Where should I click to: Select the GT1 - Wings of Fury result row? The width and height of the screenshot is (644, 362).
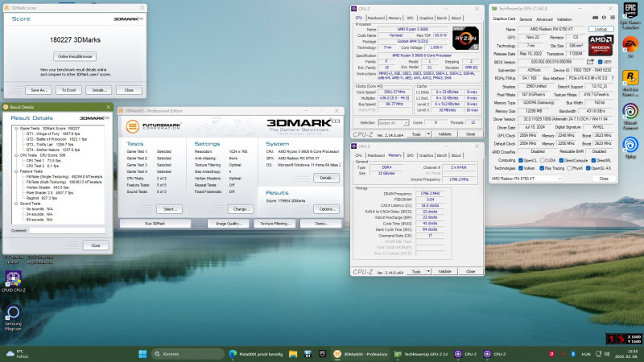(x=52, y=134)
